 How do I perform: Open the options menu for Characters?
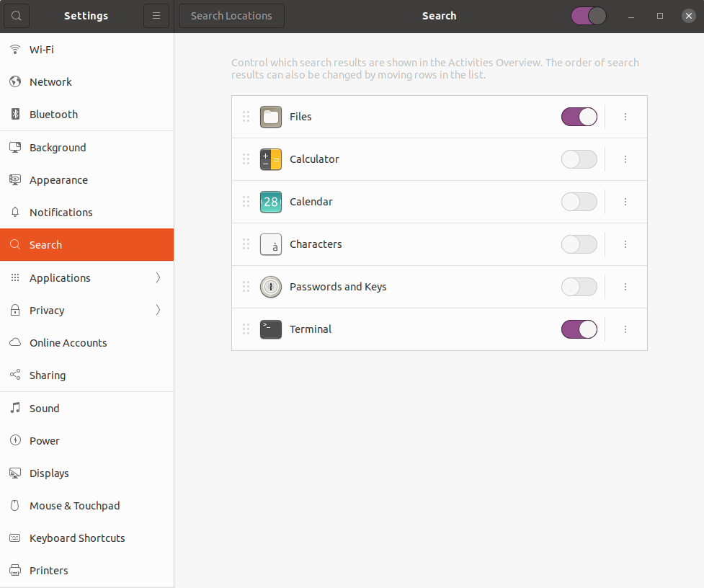click(625, 244)
